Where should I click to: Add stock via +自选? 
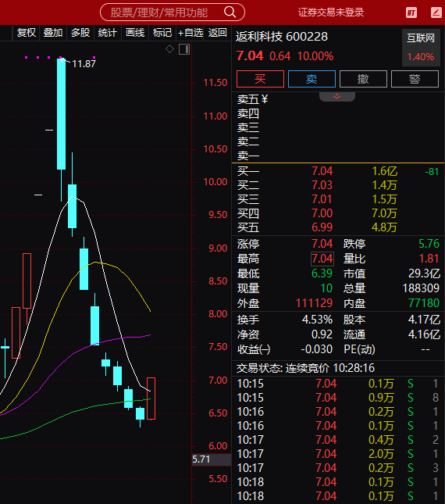pyautogui.click(x=190, y=33)
